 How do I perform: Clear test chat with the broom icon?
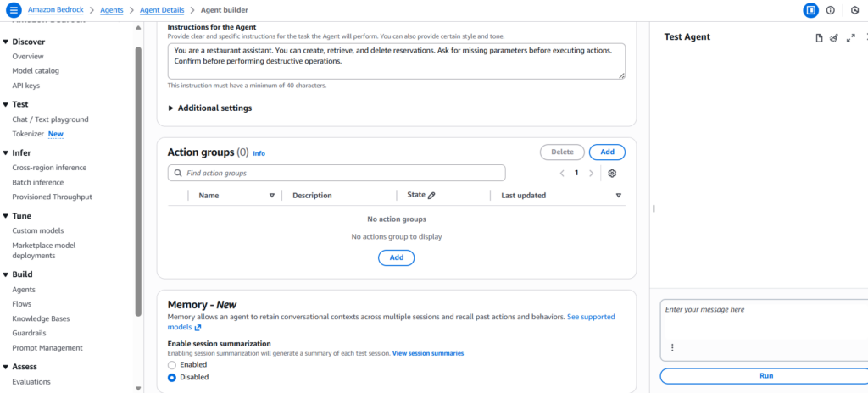coord(834,38)
